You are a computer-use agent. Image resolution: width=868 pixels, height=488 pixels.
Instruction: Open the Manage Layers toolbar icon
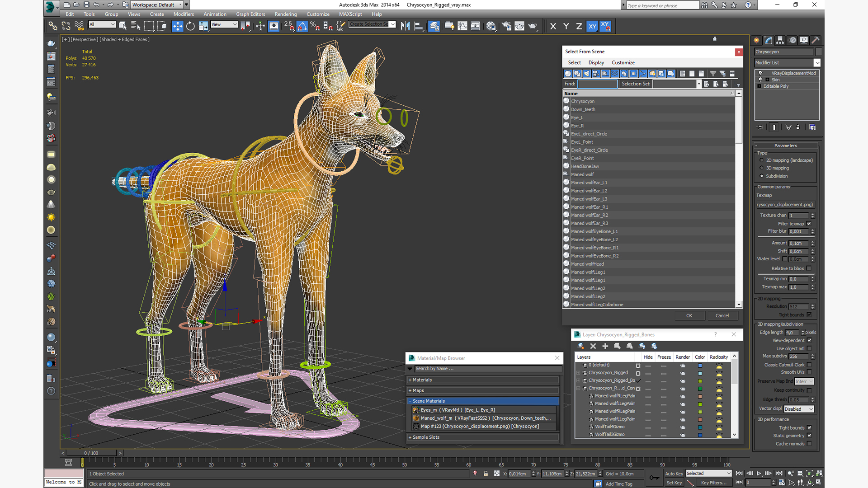[x=434, y=26]
